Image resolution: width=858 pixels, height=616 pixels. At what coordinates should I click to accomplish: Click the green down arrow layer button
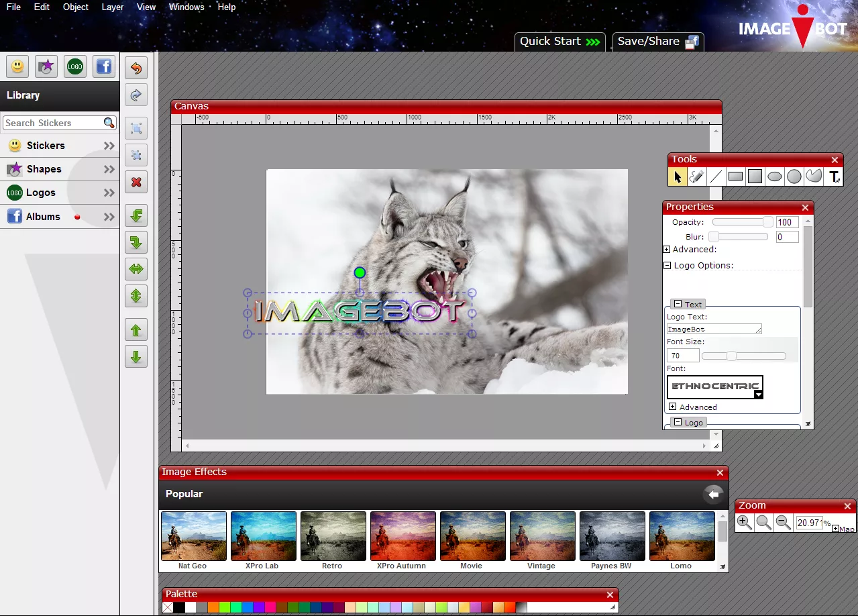[x=136, y=356]
